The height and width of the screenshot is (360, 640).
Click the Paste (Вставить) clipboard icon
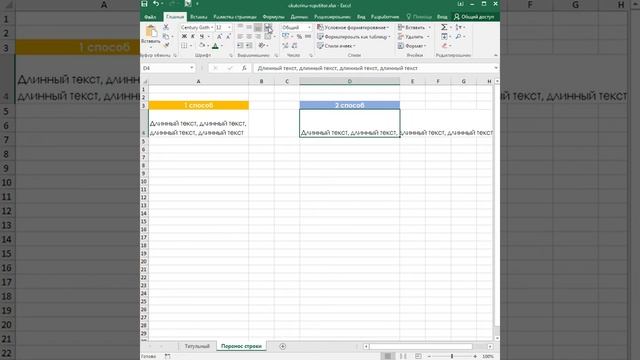point(151,31)
